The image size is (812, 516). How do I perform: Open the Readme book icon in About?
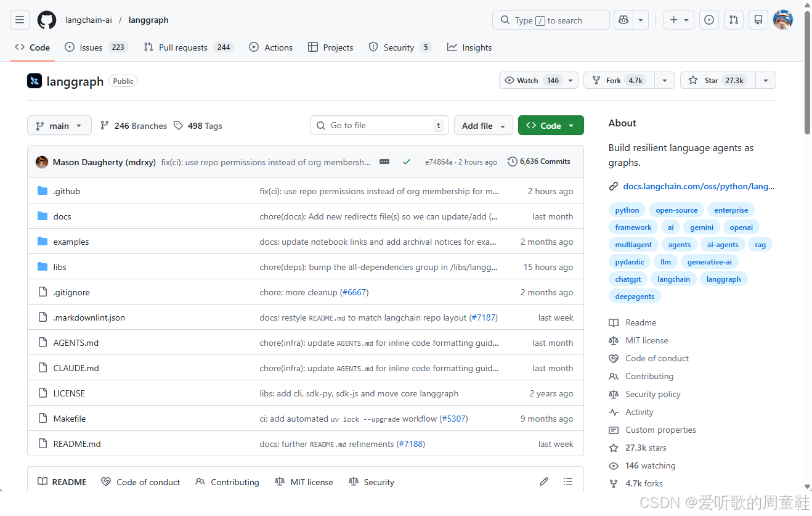pos(614,322)
